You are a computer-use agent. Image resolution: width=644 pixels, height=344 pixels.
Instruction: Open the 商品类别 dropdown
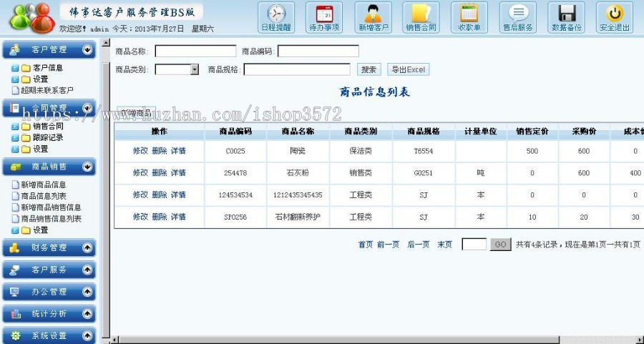pos(194,69)
